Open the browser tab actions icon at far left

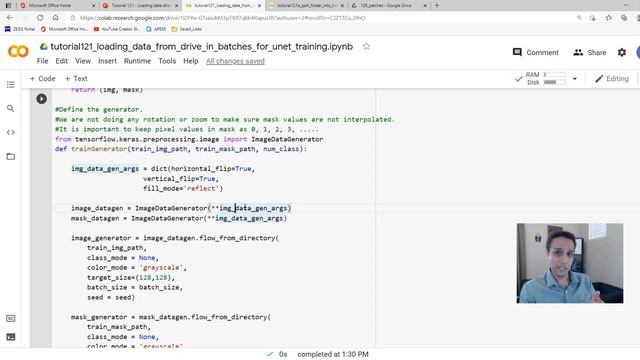click(8, 6)
